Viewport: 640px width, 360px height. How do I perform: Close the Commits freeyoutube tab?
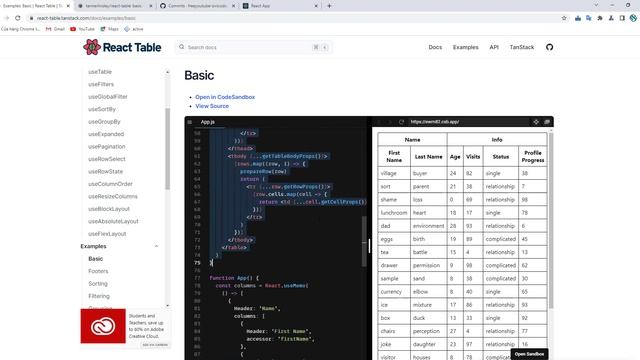click(x=233, y=6)
